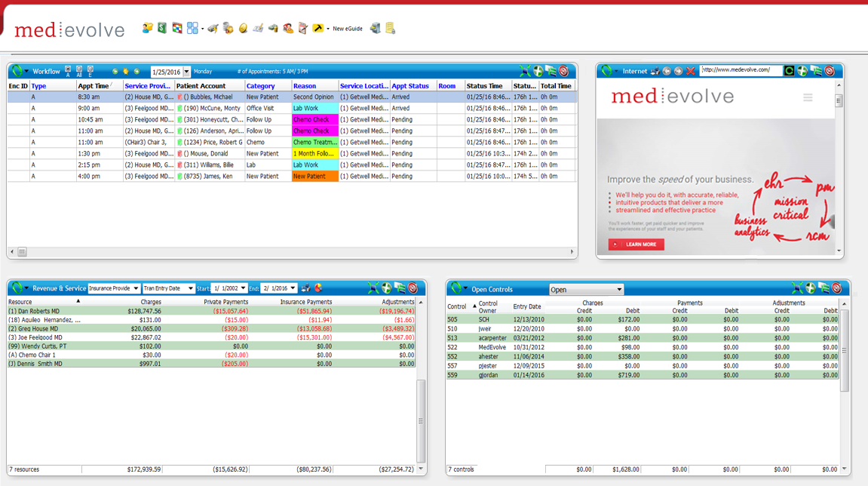This screenshot has width=868, height=486.
Task: Open the colored scheduling calendar toolbar icon
Action: pyautogui.click(x=177, y=28)
